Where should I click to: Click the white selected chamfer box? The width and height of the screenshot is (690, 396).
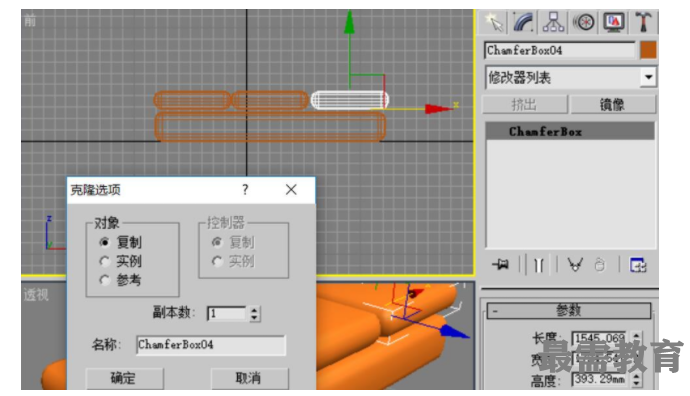coord(349,100)
